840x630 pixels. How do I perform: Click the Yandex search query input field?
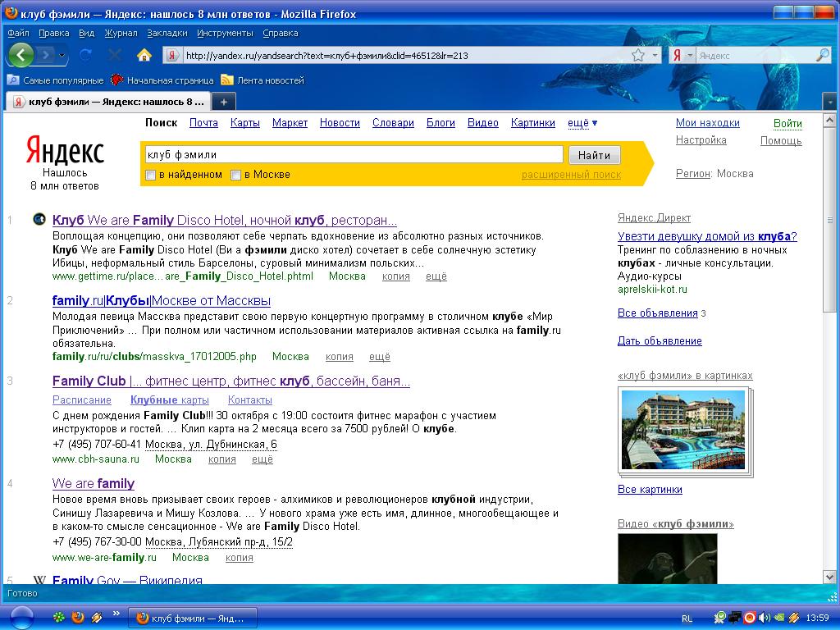click(353, 154)
